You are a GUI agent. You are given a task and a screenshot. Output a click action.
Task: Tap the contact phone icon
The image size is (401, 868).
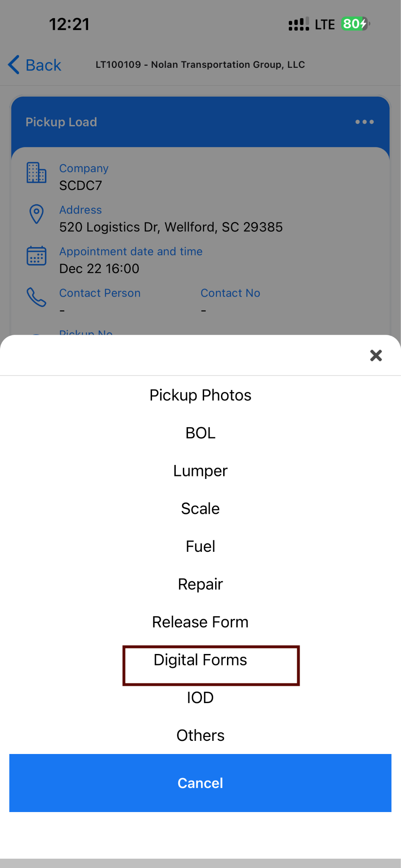pyautogui.click(x=36, y=297)
